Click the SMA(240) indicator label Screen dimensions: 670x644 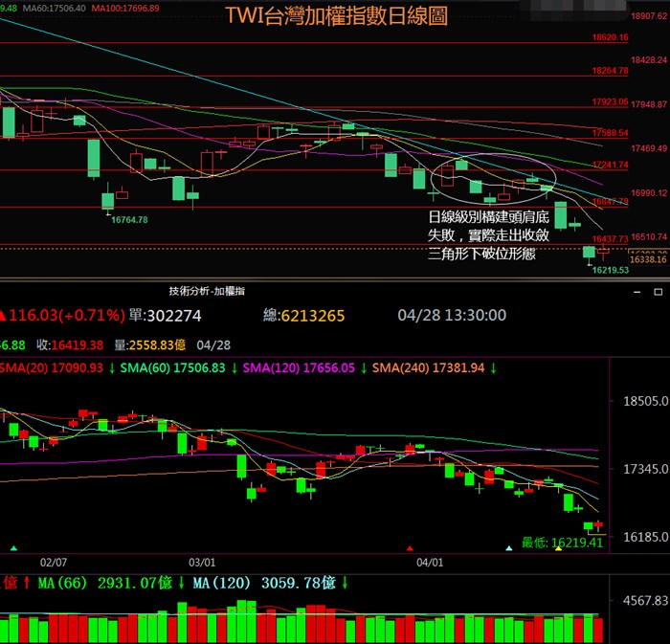pyautogui.click(x=431, y=367)
